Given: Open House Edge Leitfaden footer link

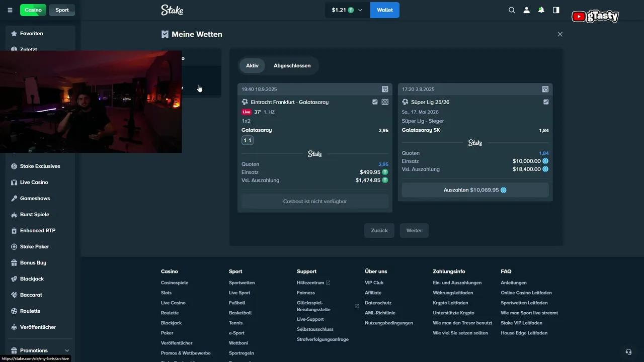Looking at the screenshot, I should (x=524, y=333).
